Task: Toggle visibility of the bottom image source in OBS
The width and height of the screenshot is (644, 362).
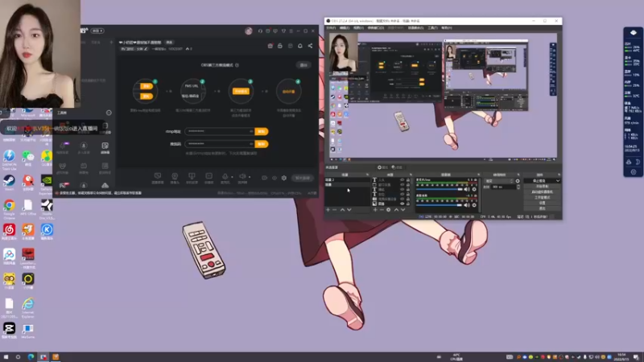Action: tap(402, 204)
